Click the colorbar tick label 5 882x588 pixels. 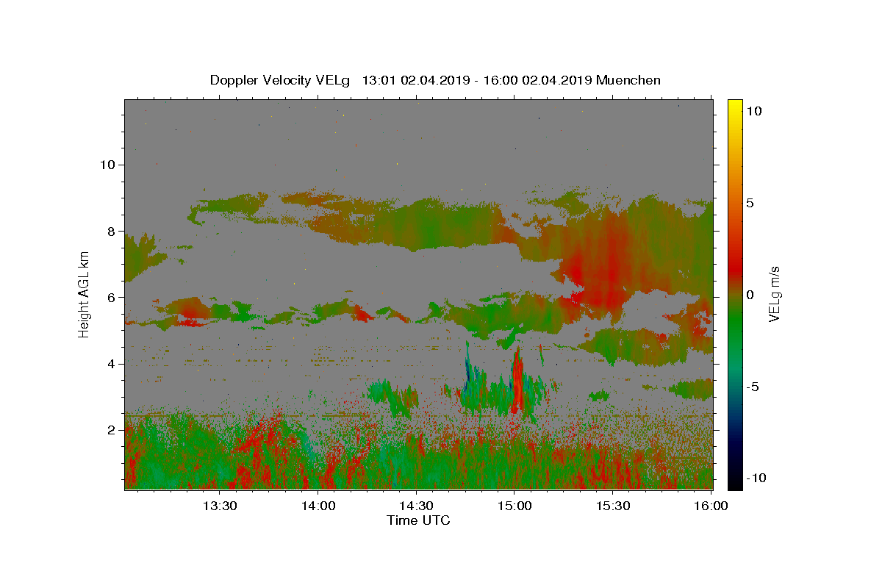pyautogui.click(x=750, y=203)
